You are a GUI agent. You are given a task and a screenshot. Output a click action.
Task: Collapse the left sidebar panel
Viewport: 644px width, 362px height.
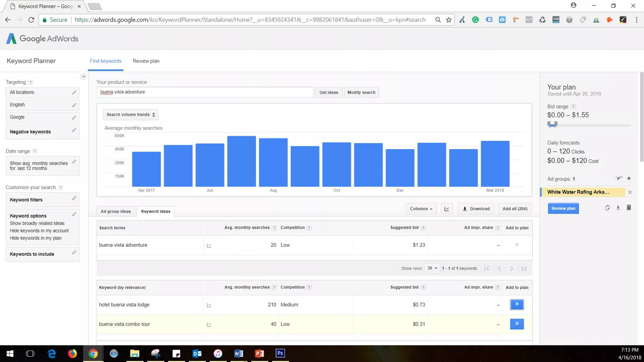tap(83, 77)
